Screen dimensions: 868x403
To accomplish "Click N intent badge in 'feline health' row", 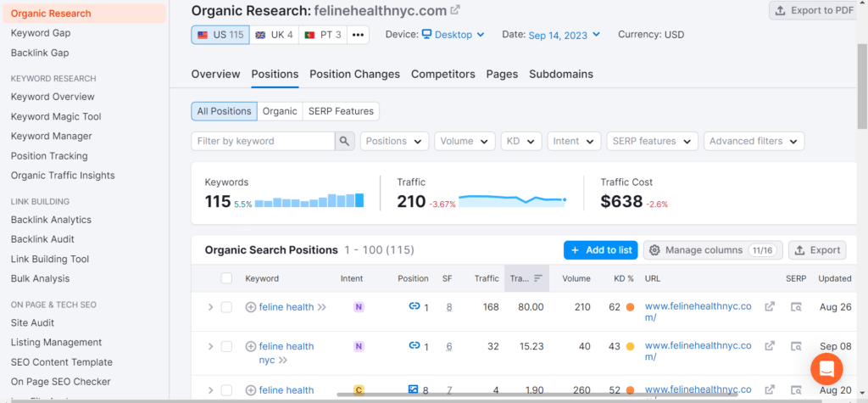I will (359, 307).
